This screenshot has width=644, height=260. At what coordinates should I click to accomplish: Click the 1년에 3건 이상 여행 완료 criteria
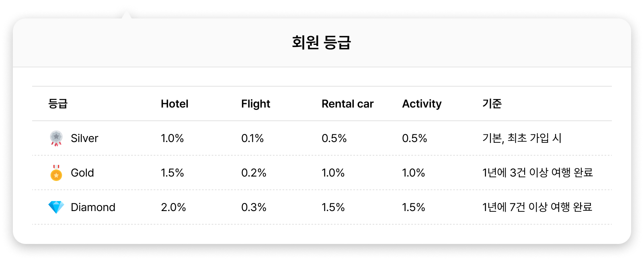tap(537, 173)
